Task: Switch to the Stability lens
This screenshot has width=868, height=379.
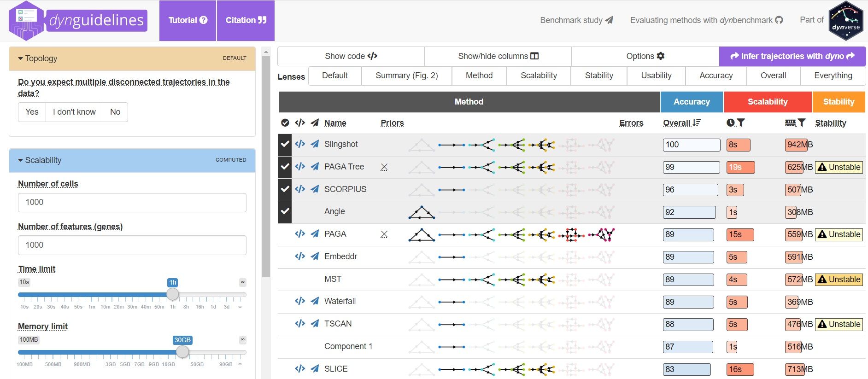Action: point(599,76)
